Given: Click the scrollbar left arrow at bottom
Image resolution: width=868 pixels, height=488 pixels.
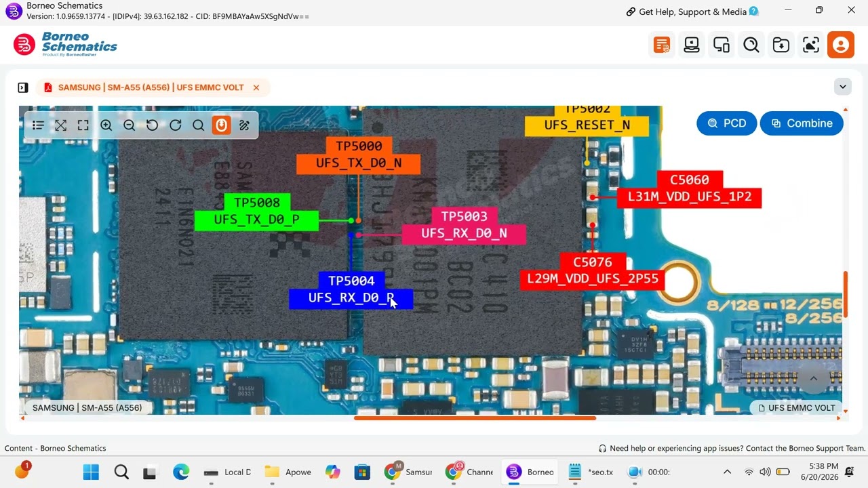Looking at the screenshot, I should coord(22,418).
